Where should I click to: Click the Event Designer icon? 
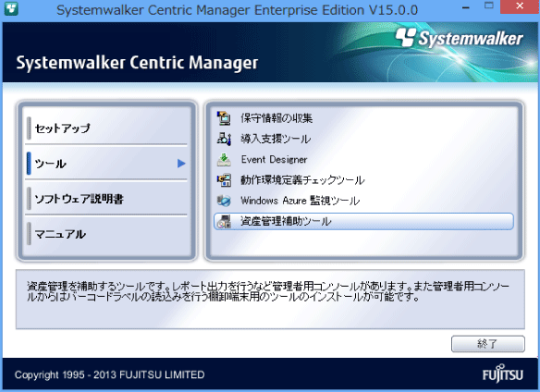(x=224, y=160)
